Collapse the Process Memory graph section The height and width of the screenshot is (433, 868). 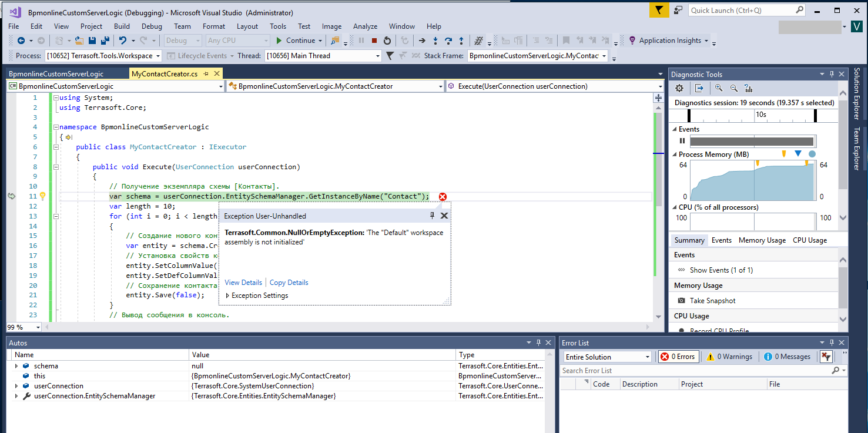674,155
